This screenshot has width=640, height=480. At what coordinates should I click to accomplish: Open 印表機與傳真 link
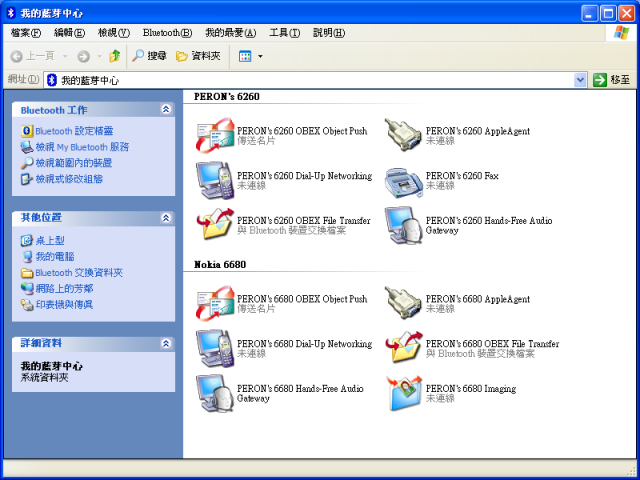64,304
